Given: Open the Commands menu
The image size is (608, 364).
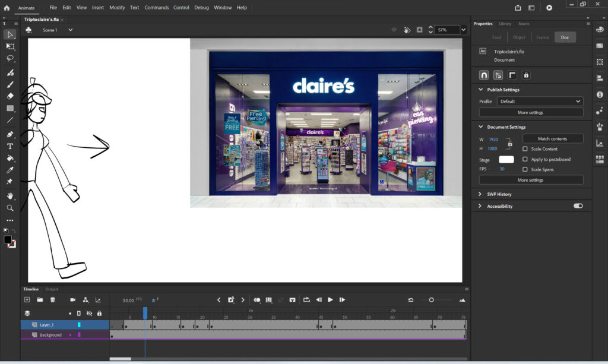Looking at the screenshot, I should tap(157, 7).
